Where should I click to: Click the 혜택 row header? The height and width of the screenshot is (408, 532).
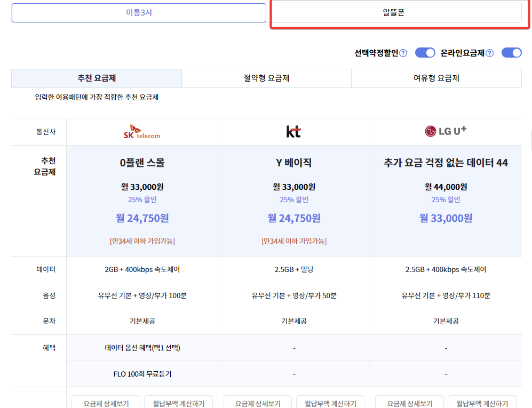pyautogui.click(x=49, y=348)
